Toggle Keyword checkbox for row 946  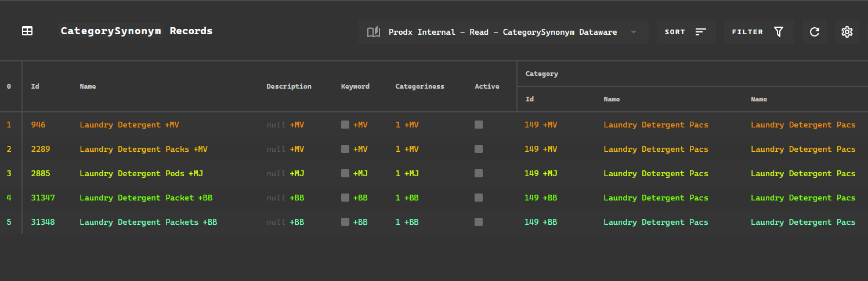coord(345,125)
